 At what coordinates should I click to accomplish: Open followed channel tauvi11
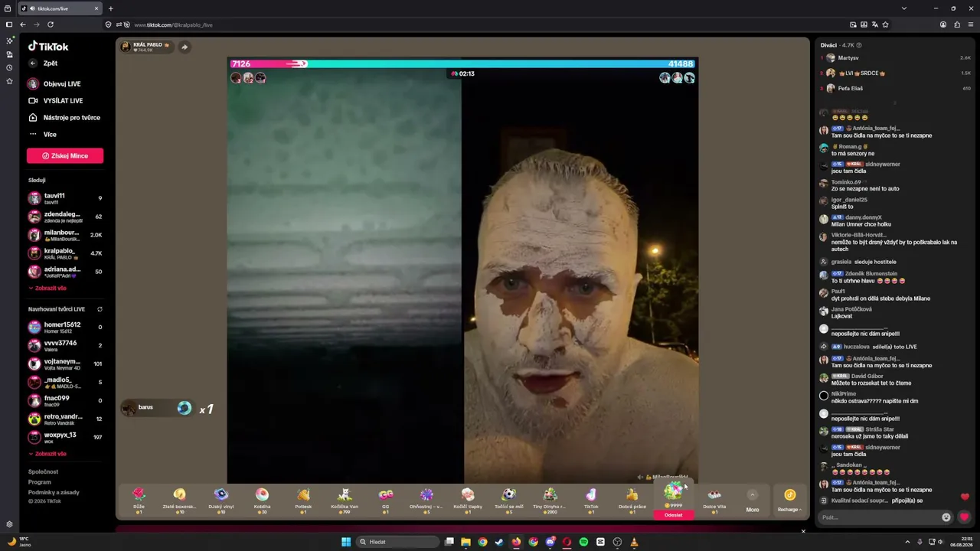[65, 198]
